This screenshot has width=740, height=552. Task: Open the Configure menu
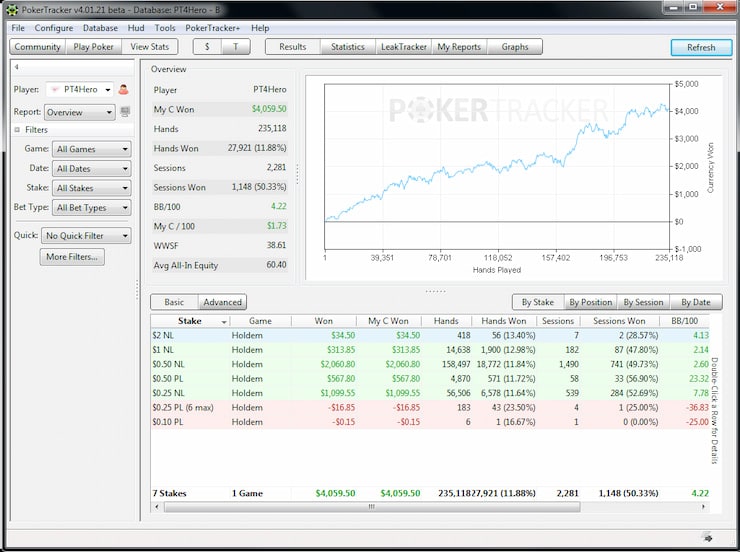[54, 28]
